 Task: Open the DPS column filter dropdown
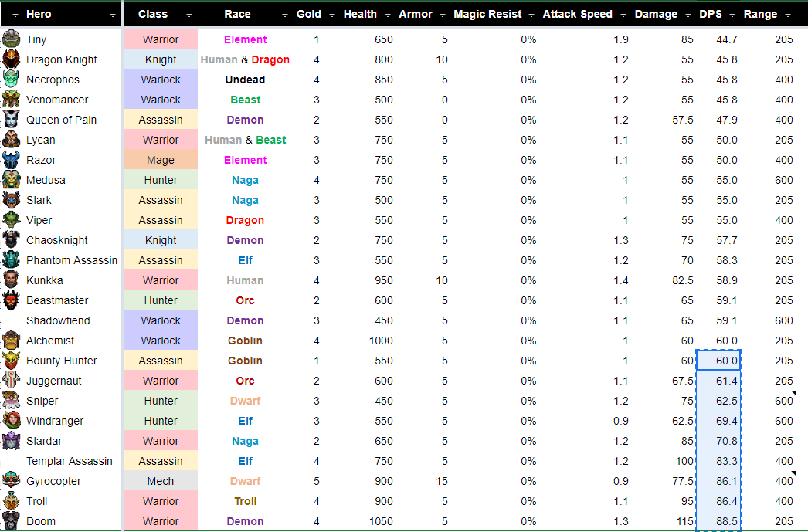coord(732,15)
